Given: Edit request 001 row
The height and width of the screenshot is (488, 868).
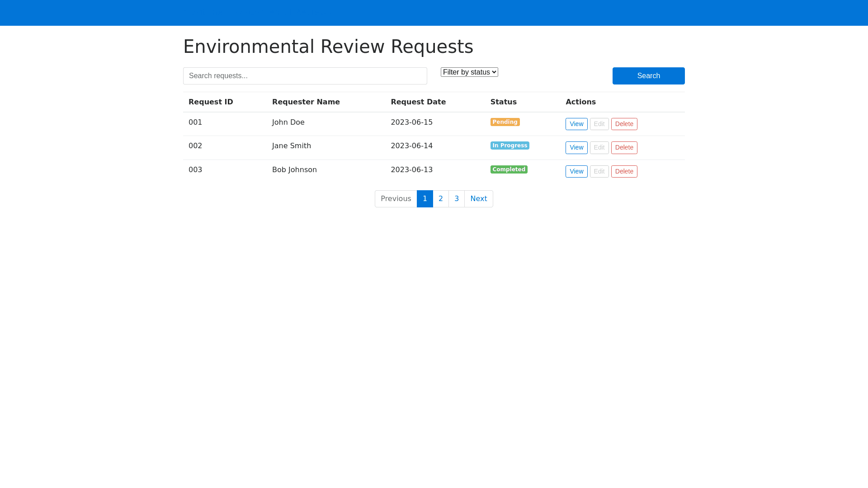Looking at the screenshot, I should [x=599, y=124].
